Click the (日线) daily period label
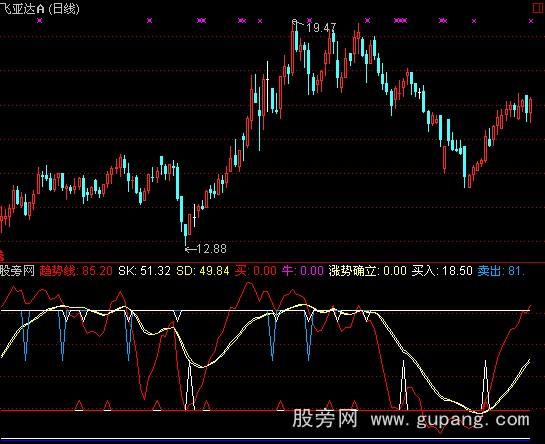This screenshot has width=545, height=444. tap(64, 8)
